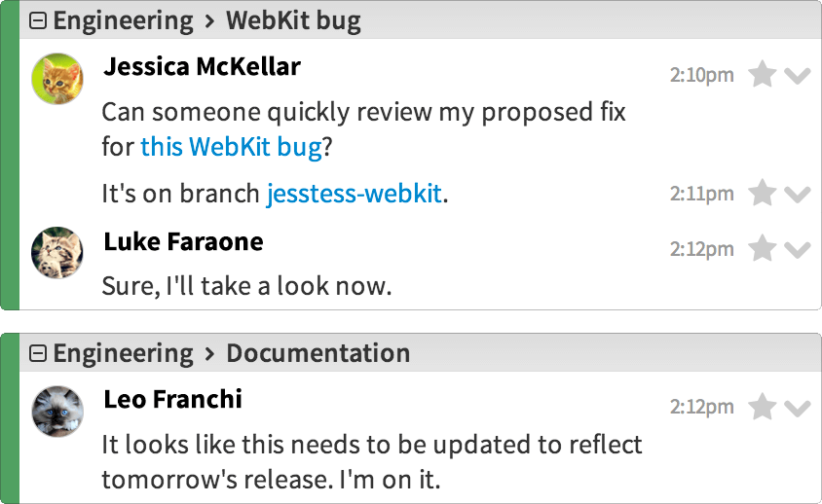Click the Jessica McKellar sender name
The height and width of the screenshot is (504, 822).
[202, 66]
